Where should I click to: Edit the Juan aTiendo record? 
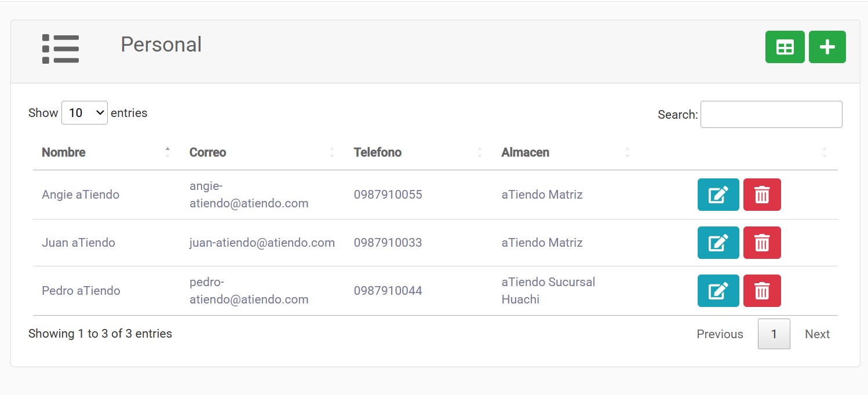(x=718, y=243)
